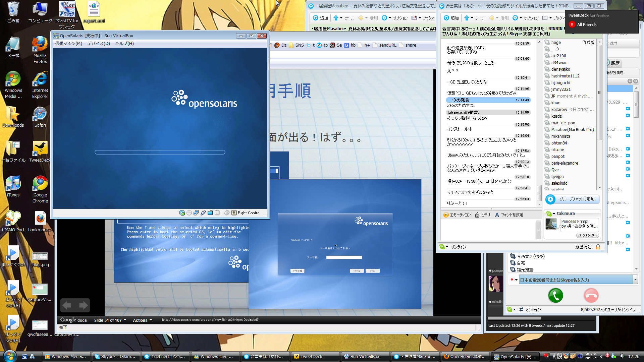Expand the Slide 51 of 107 dropdown
This screenshot has height=362, width=644.
coord(110,320)
